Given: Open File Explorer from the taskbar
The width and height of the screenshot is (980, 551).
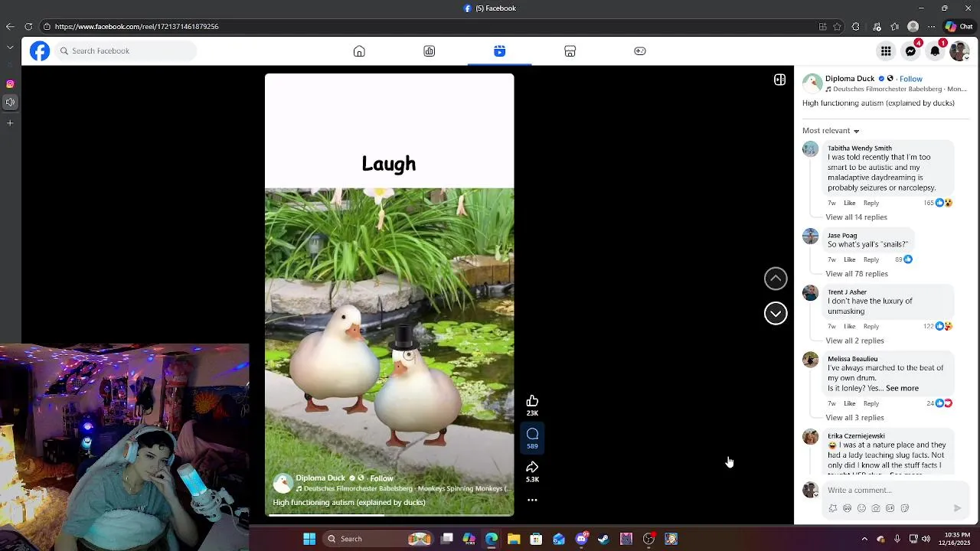Looking at the screenshot, I should tap(514, 539).
